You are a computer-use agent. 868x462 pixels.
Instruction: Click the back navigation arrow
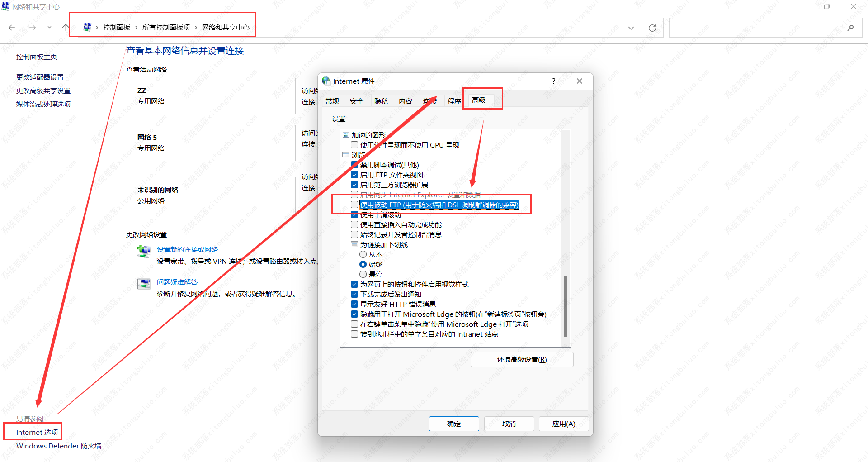pyautogui.click(x=12, y=28)
